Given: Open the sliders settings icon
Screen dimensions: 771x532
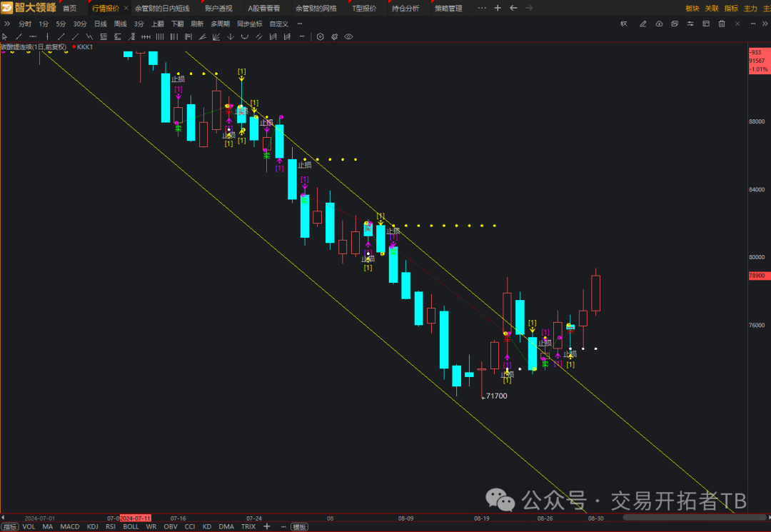Looking at the screenshot, I should click(690, 24).
